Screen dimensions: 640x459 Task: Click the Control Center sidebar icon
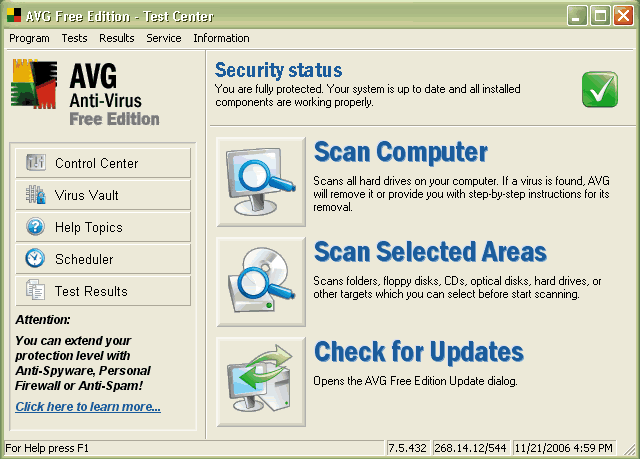click(36, 163)
